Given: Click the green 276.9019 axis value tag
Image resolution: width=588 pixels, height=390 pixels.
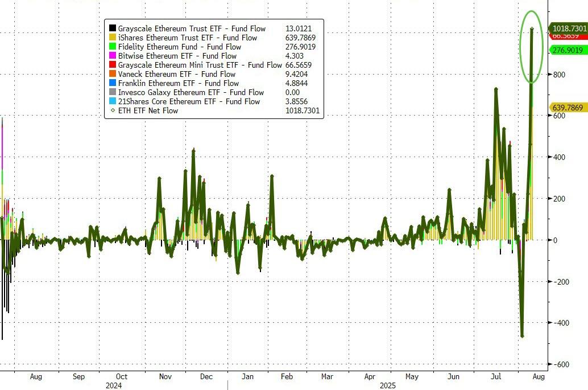Looking at the screenshot, I should pyautogui.click(x=568, y=50).
